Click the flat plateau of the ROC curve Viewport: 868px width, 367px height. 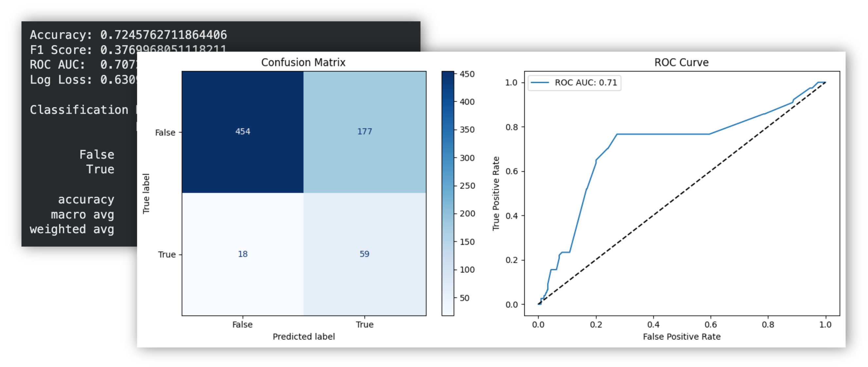(663, 134)
